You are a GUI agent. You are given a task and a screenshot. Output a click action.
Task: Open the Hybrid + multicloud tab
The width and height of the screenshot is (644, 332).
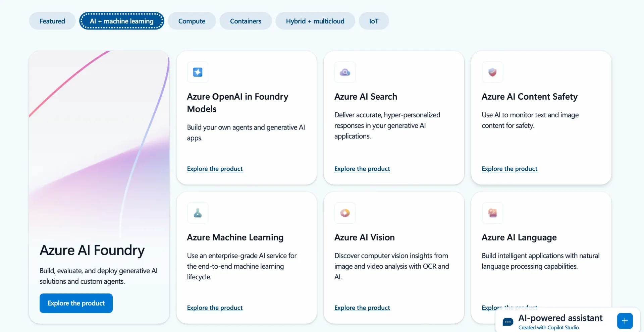(315, 21)
